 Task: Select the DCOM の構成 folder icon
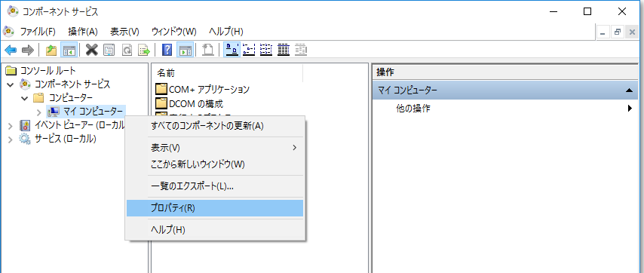[162, 103]
